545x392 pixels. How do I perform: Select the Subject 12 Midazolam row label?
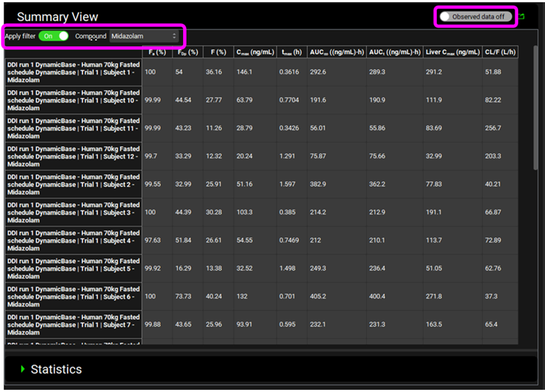(73, 156)
